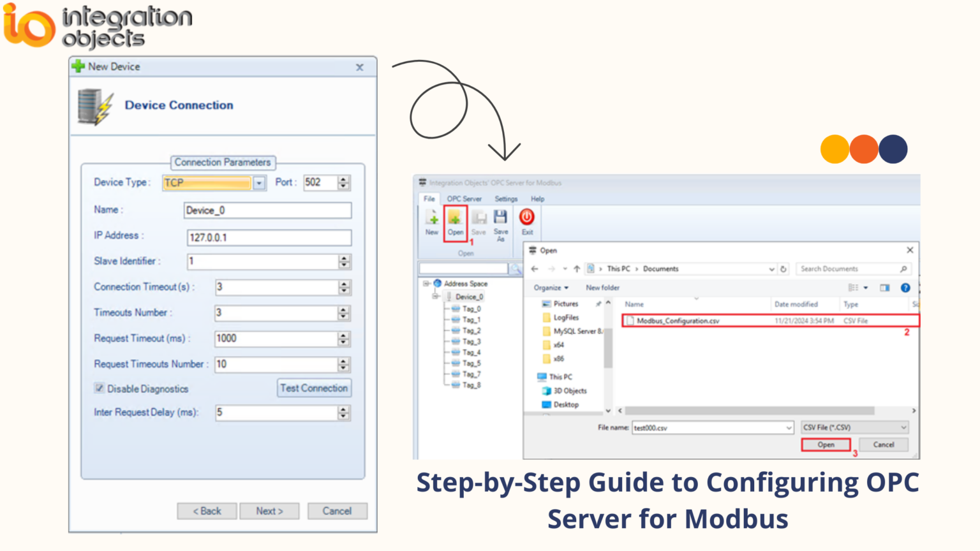Increase Port 502 using the up stepper arrow
Image resolution: width=980 pixels, height=551 pixels.
342,179
